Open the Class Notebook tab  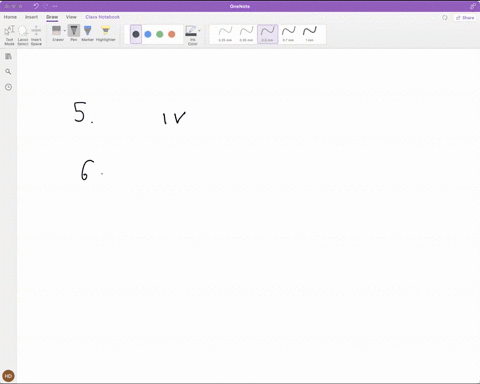click(x=102, y=17)
